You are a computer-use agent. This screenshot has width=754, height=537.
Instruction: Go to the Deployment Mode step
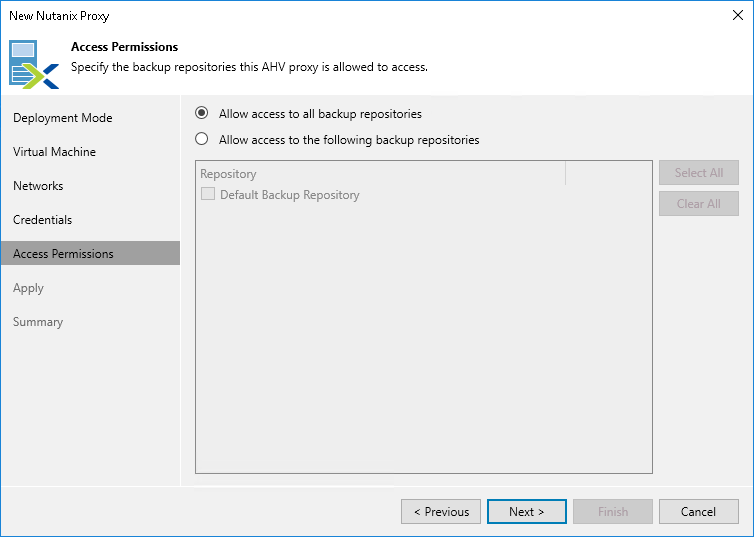[x=63, y=118]
